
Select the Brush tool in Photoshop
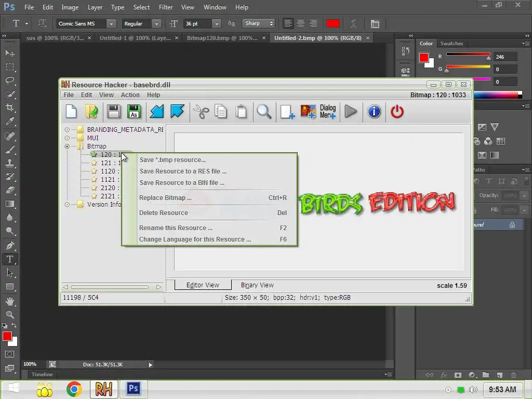coord(10,150)
